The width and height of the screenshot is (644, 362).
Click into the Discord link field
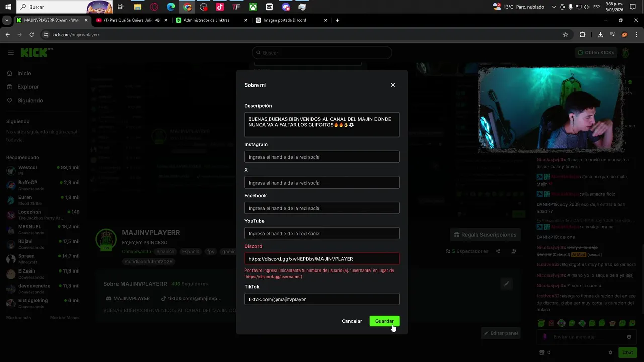[x=322, y=259]
